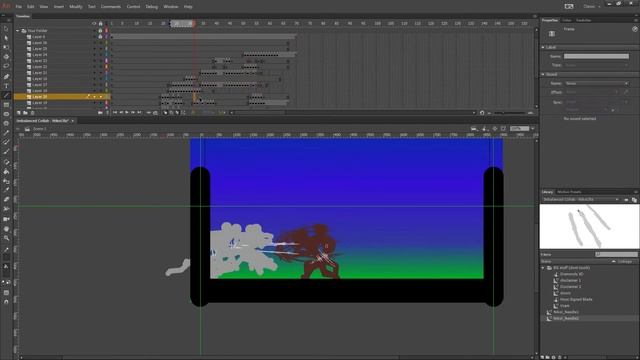Select the Hand tool
The image size is (640, 360).
pos(6,229)
